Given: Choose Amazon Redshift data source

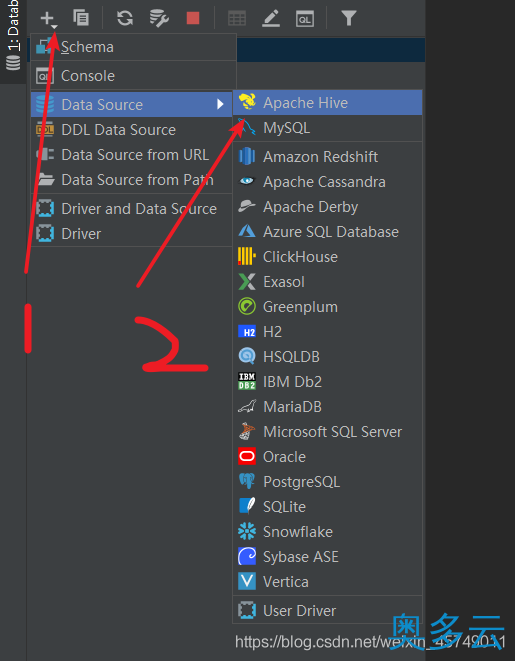Looking at the screenshot, I should 327,157.
